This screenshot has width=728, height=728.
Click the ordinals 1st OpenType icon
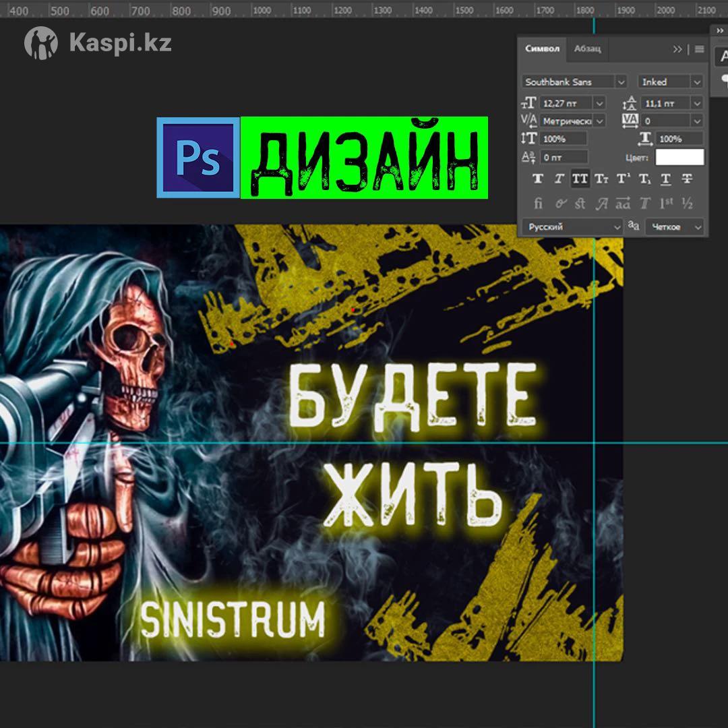click(666, 203)
